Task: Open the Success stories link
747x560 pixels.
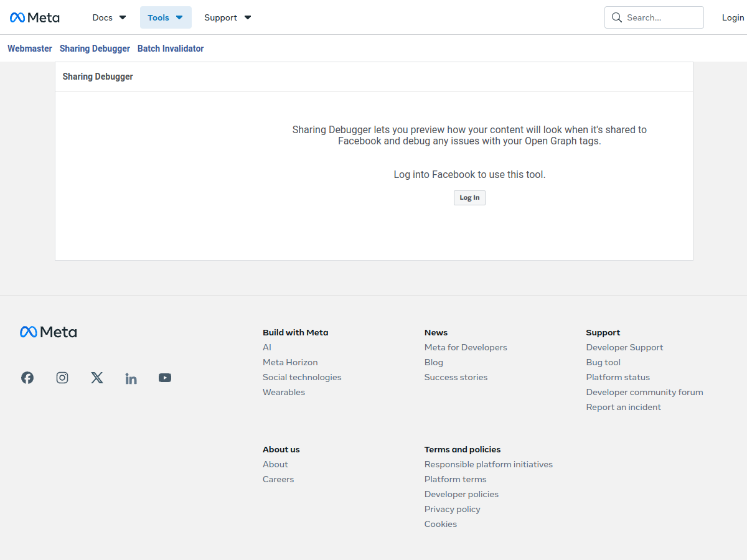Action: (x=456, y=377)
